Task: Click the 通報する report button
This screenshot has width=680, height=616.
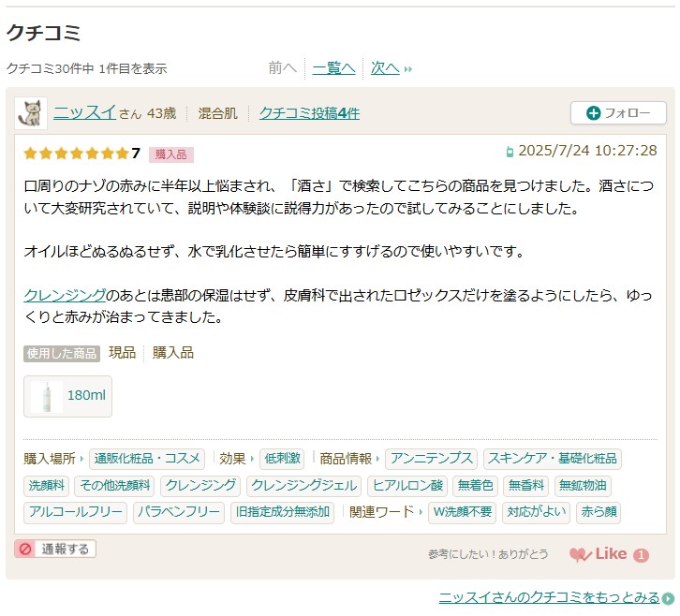Action: tap(55, 550)
